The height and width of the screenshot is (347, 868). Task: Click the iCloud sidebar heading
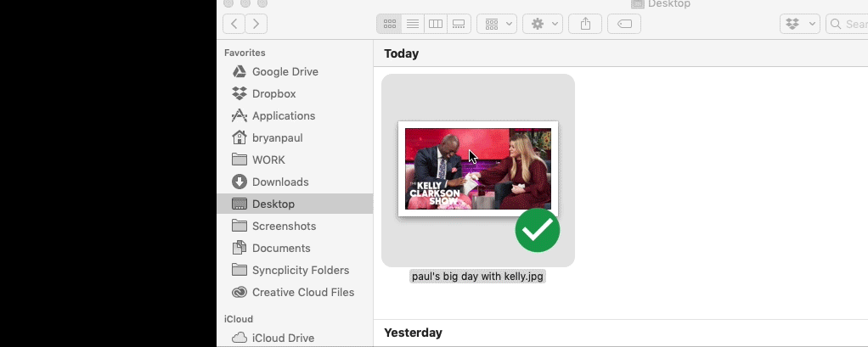tap(239, 319)
